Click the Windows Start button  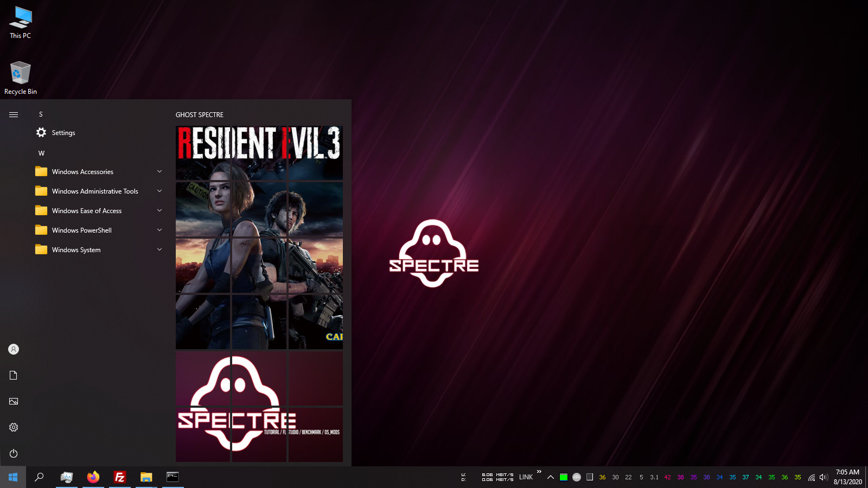point(13,477)
